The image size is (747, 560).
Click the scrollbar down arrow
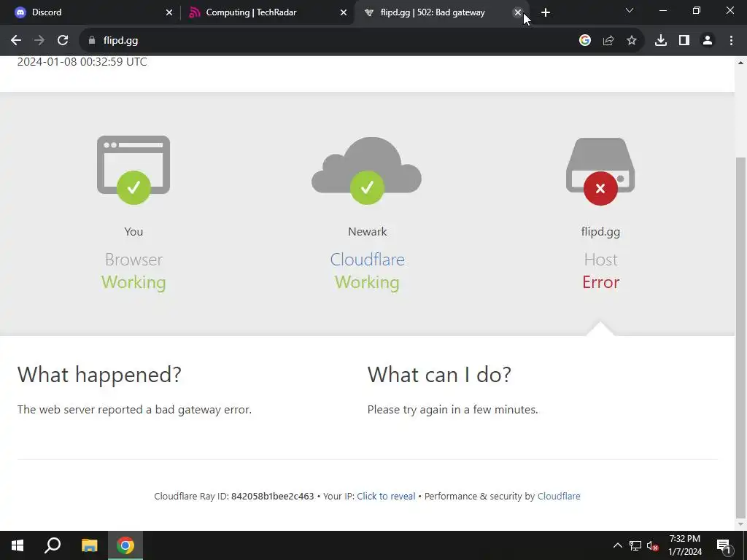(741, 524)
